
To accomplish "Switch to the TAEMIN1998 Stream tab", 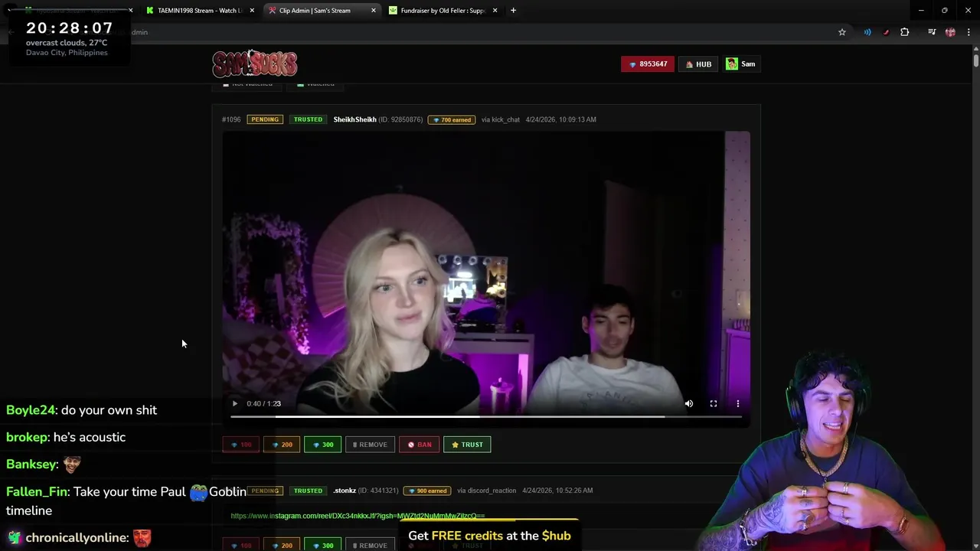I will (199, 11).
